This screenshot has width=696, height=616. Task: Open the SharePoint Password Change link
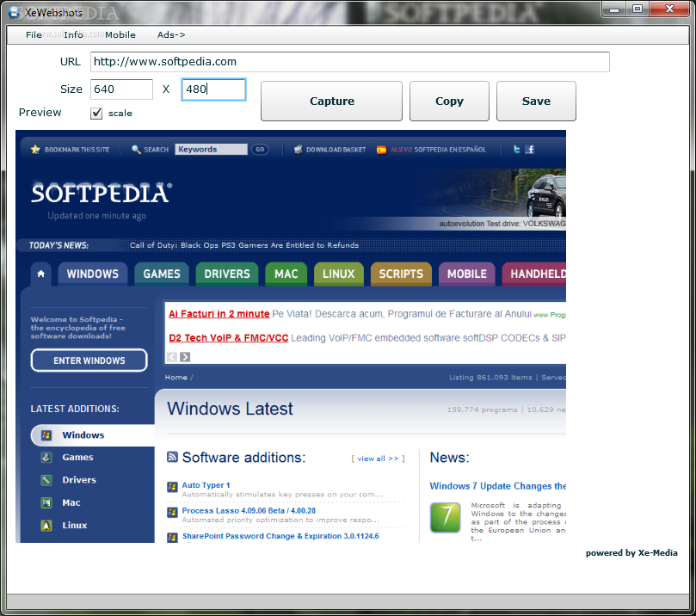tap(280, 536)
